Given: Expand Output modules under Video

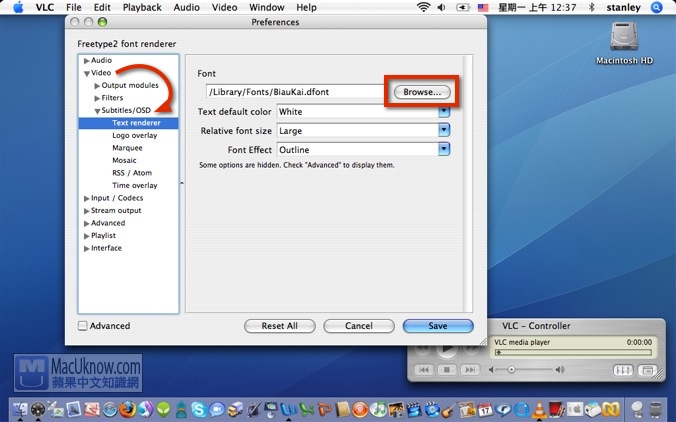Looking at the screenshot, I should pos(97,86).
